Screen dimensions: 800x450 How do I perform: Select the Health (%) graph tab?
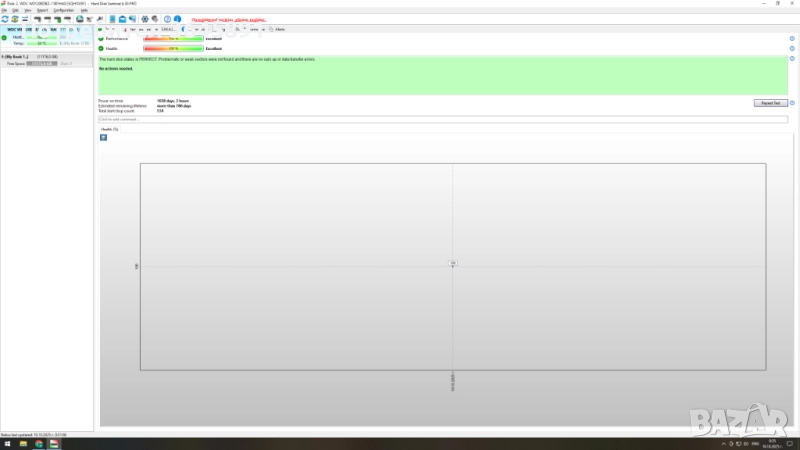[109, 129]
